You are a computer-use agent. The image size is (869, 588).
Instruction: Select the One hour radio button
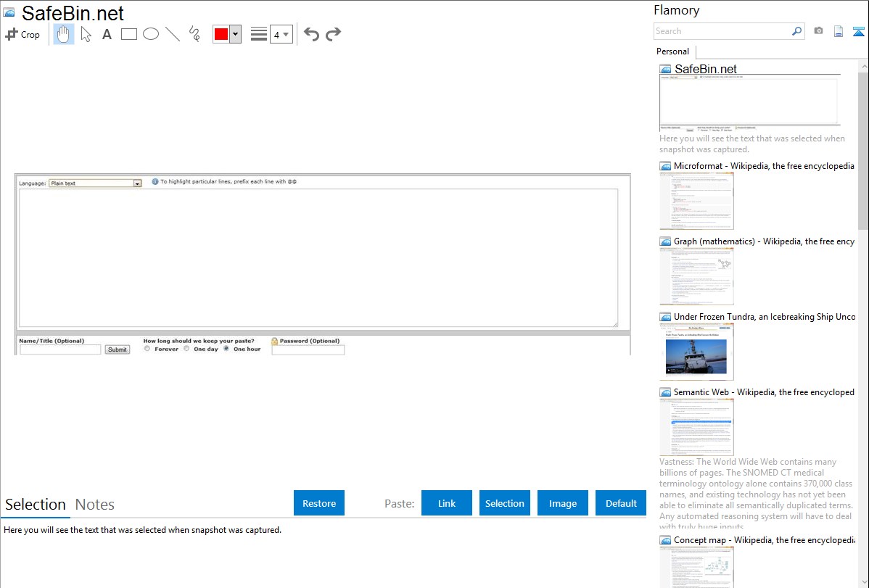[x=226, y=349]
